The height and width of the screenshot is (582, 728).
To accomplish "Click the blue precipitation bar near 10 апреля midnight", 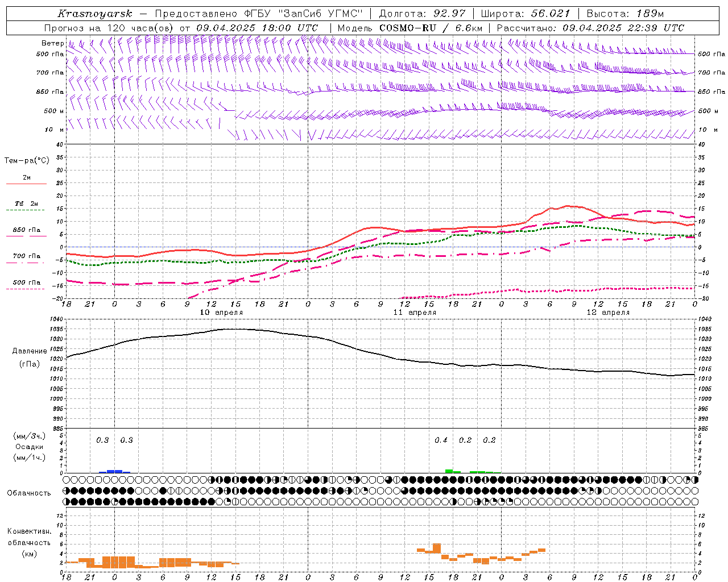I will pos(114,471).
